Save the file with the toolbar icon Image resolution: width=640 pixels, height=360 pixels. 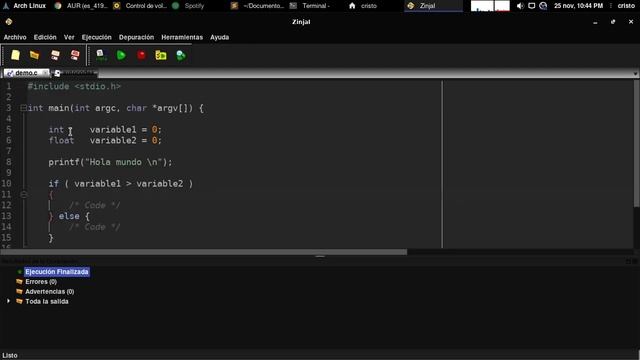[x=55, y=55]
